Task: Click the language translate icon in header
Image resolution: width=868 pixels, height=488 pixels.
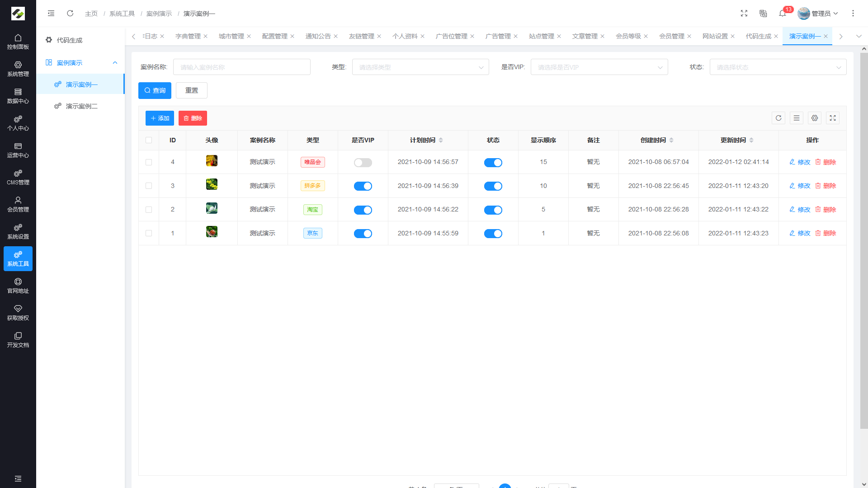Action: 763,14
